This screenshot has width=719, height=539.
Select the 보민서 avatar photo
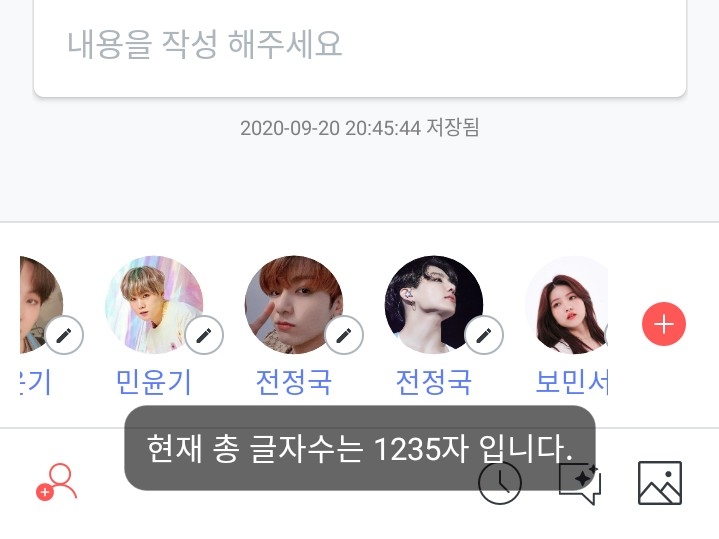(566, 305)
